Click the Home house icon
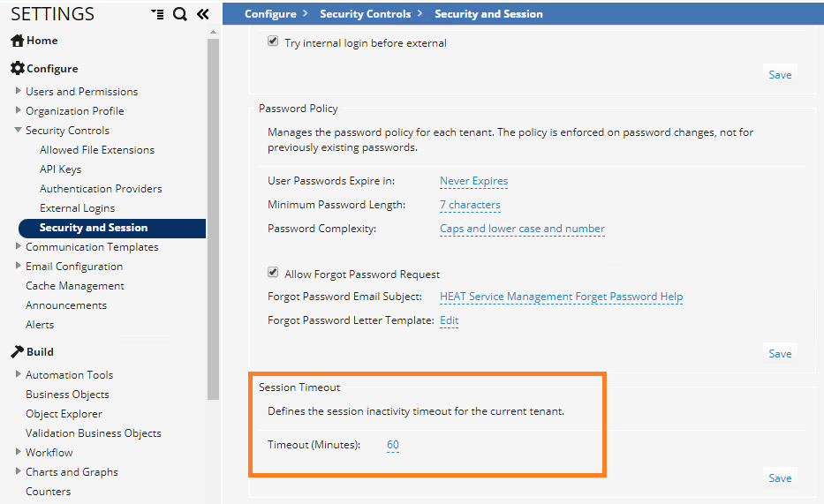 pyautogui.click(x=17, y=41)
